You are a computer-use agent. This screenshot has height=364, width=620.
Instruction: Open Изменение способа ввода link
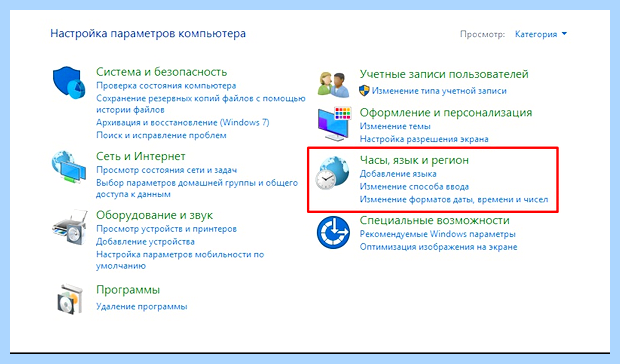pos(414,187)
